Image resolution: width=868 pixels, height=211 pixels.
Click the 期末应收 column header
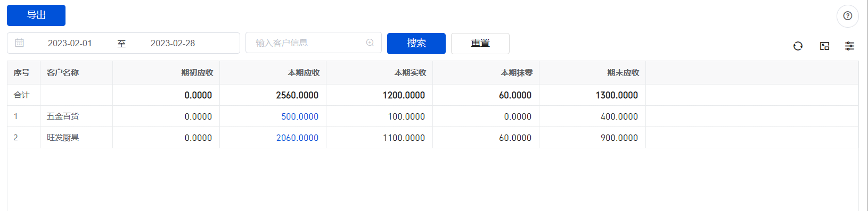(623, 73)
